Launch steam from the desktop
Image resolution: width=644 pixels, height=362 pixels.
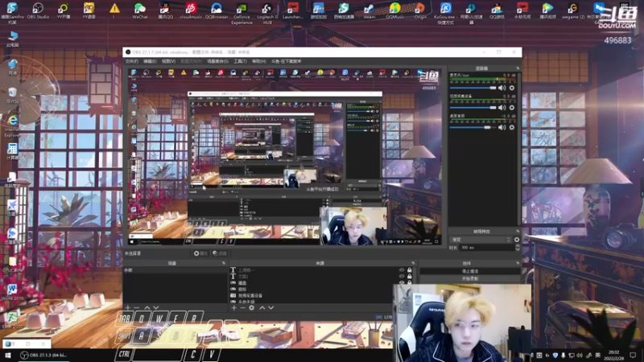click(x=369, y=10)
